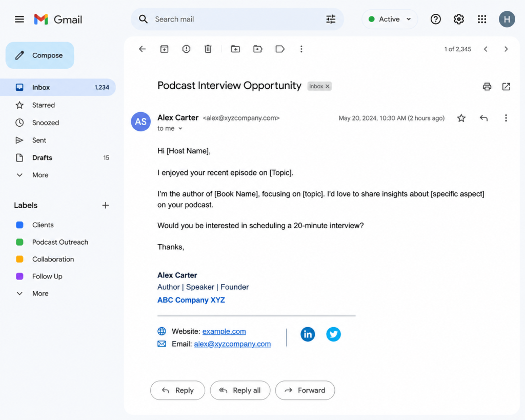Image resolution: width=525 pixels, height=420 pixels.
Task: Open message More options three dots
Action: click(506, 118)
